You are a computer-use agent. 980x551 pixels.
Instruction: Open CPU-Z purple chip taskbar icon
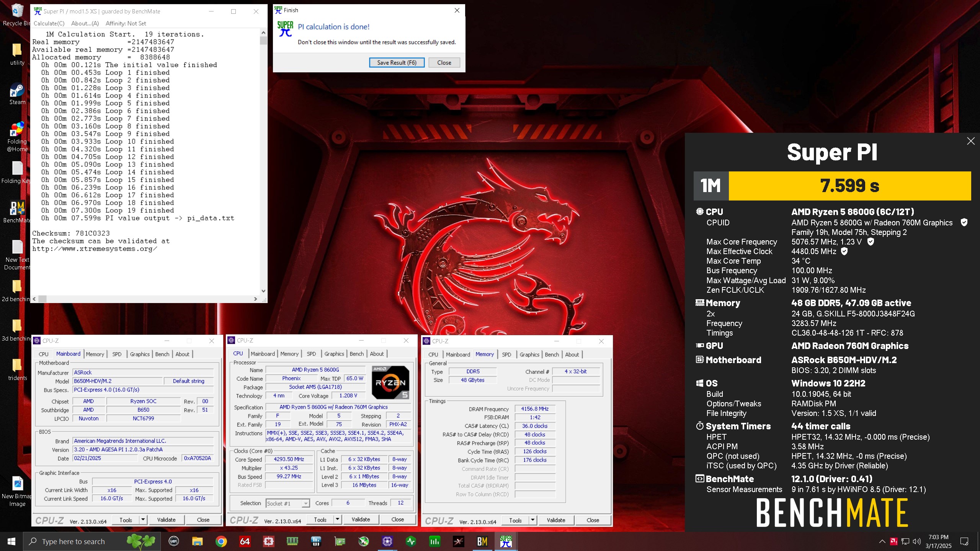point(387,541)
